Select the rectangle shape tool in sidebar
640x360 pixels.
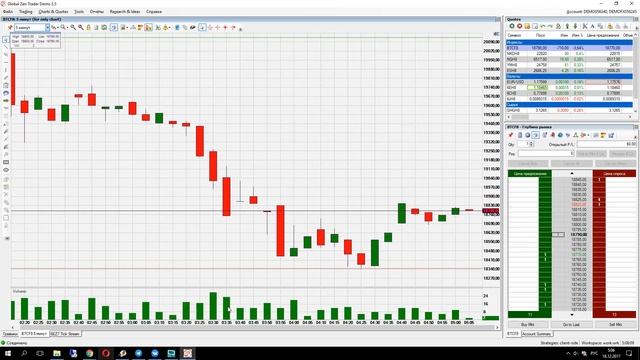click(6, 162)
